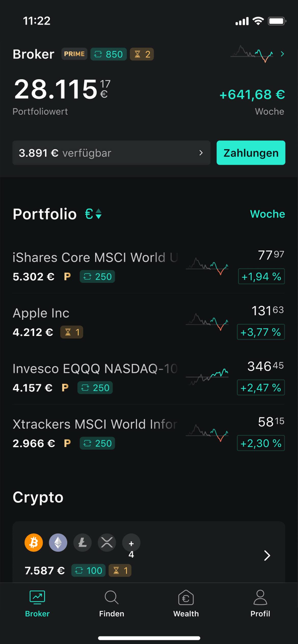Open portfolio chart via header chevron

coord(282,54)
